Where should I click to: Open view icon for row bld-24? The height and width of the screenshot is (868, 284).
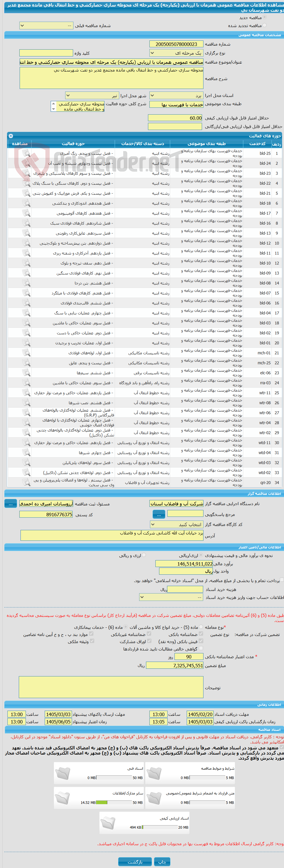click(26, 163)
